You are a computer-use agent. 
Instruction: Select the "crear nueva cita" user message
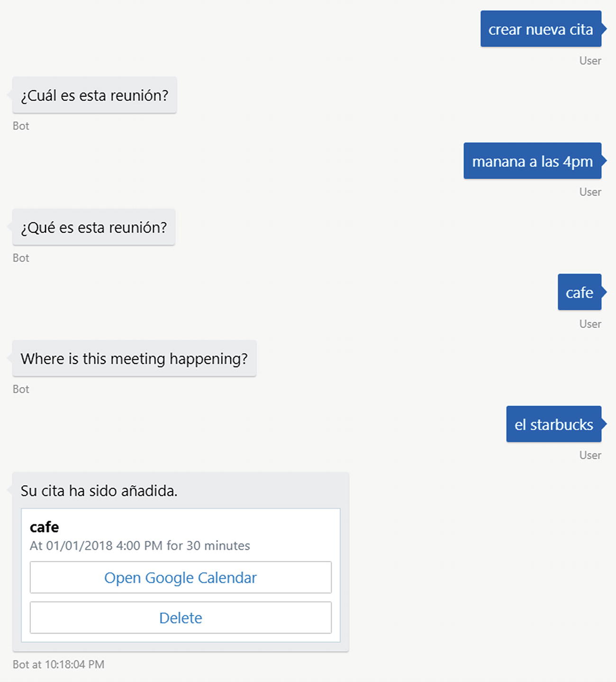point(541,29)
